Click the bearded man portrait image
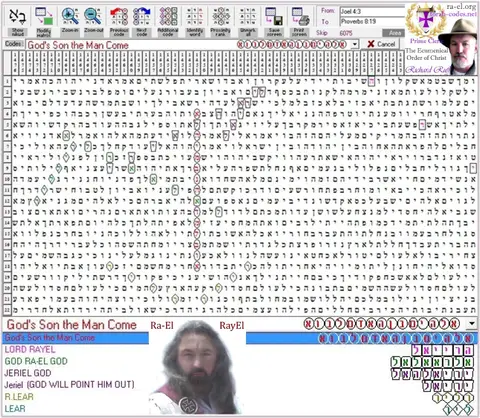This screenshot has height=418, width=480. tap(197, 367)
